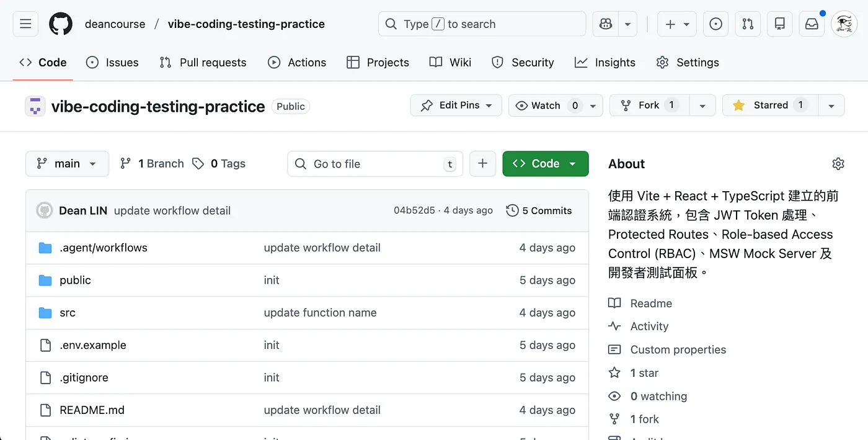This screenshot has height=440, width=868.
Task: Switch to the Actions tab
Action: pos(297,62)
